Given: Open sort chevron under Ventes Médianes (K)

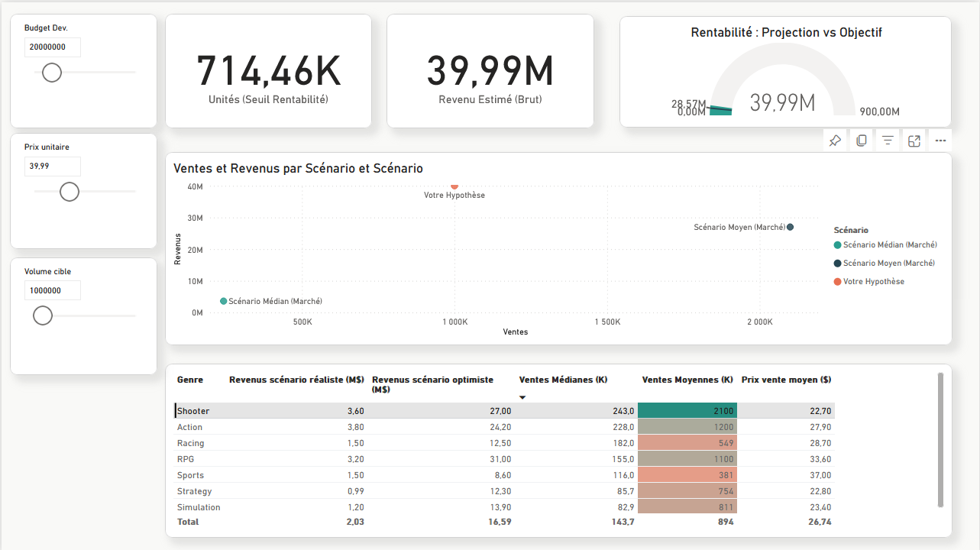Looking at the screenshot, I should tap(522, 396).
